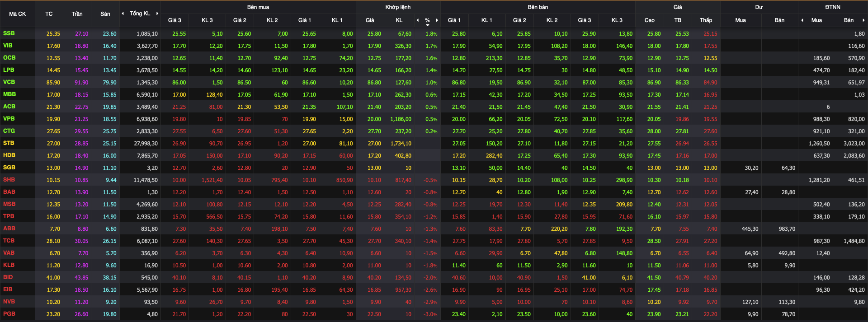The height and width of the screenshot is (322, 868).
Task: Open the STB stock symbol
Action: click(9, 143)
